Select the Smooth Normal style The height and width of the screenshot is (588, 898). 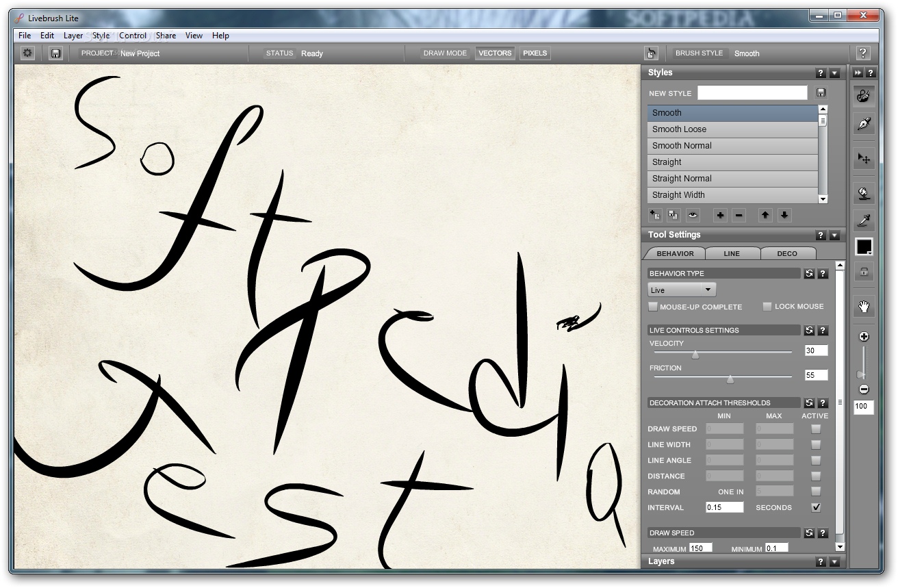click(x=732, y=146)
